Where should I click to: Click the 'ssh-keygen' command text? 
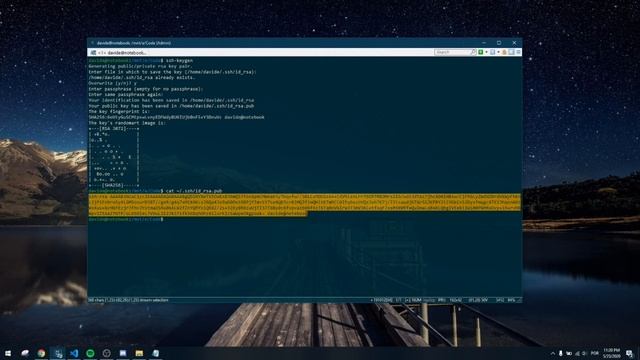point(179,60)
